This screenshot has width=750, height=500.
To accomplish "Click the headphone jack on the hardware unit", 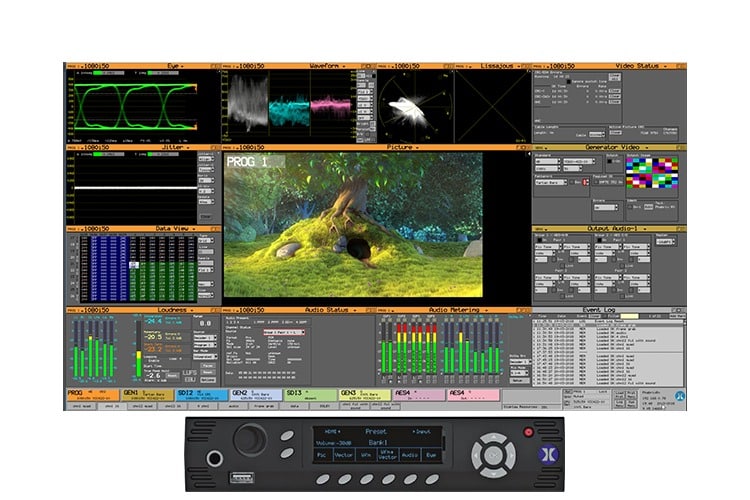I will [214, 458].
